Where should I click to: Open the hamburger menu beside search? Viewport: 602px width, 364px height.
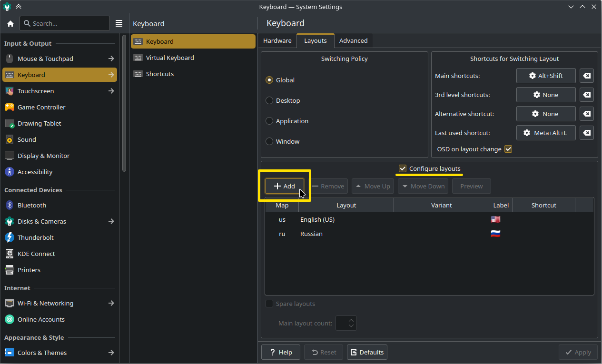119,23
